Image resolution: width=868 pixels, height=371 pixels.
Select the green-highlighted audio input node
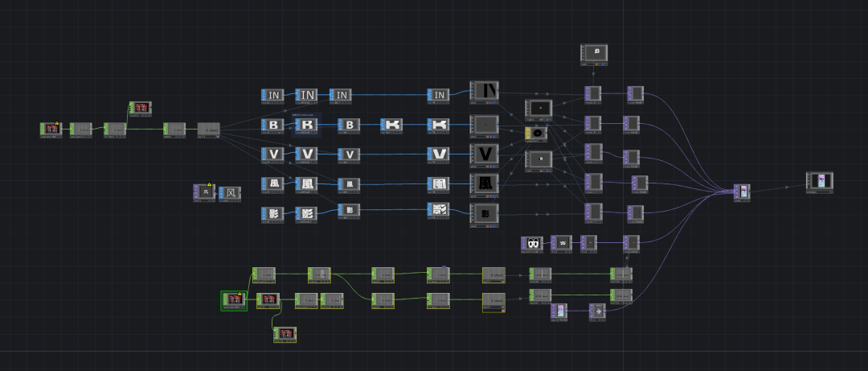tap(234, 300)
